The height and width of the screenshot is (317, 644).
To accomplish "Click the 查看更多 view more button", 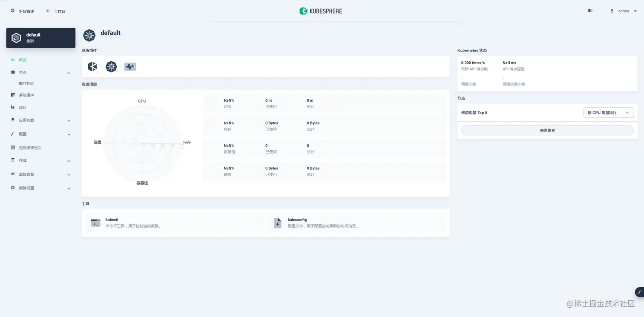I will point(547,131).
